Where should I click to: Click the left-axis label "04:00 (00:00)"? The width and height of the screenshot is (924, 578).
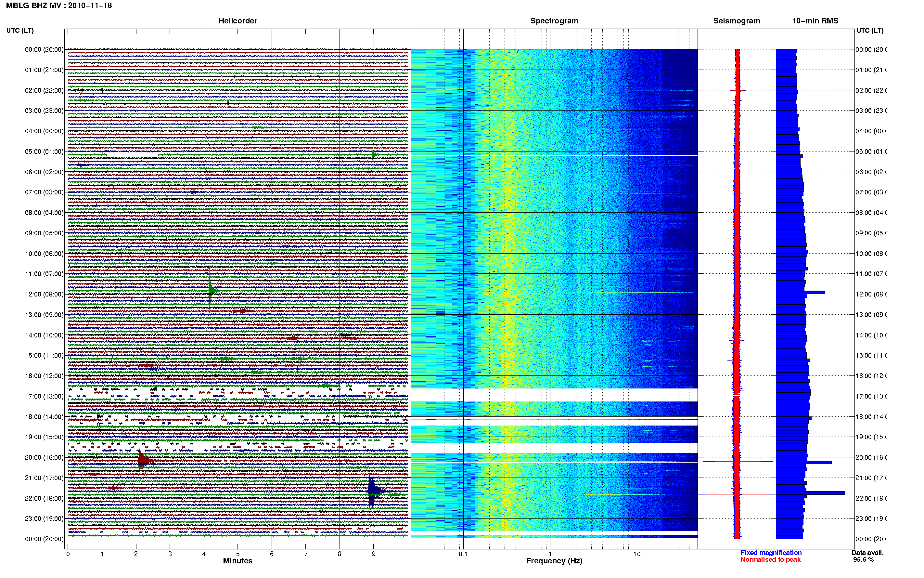[x=44, y=131]
